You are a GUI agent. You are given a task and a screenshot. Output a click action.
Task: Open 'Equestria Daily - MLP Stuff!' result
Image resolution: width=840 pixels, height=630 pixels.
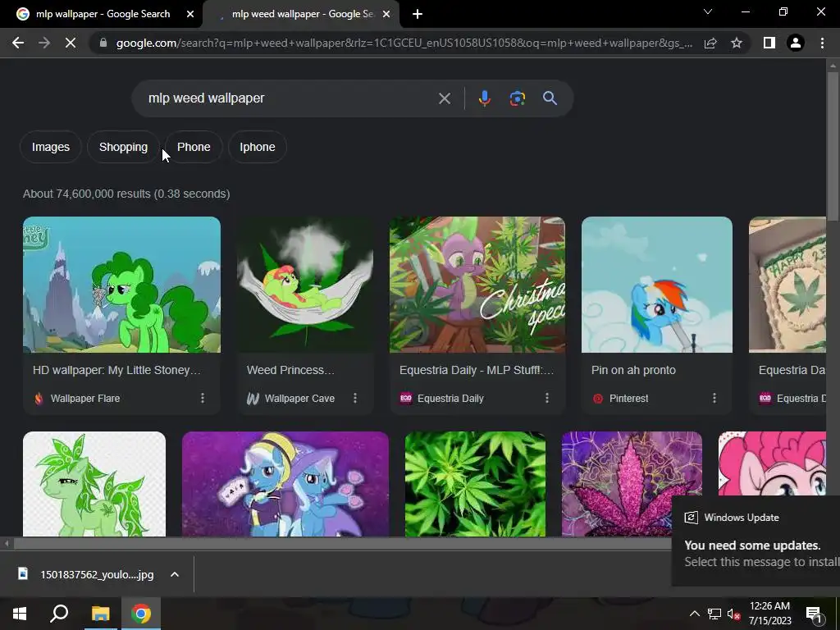(x=477, y=370)
